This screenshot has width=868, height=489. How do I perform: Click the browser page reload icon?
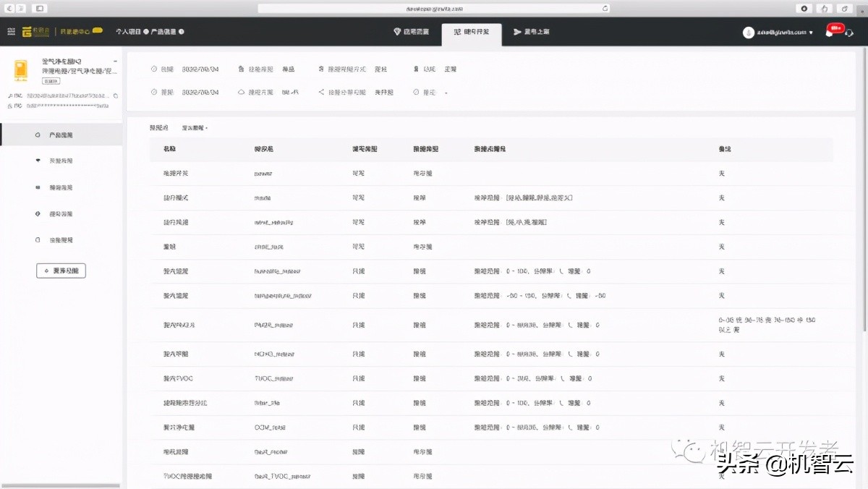point(605,8)
